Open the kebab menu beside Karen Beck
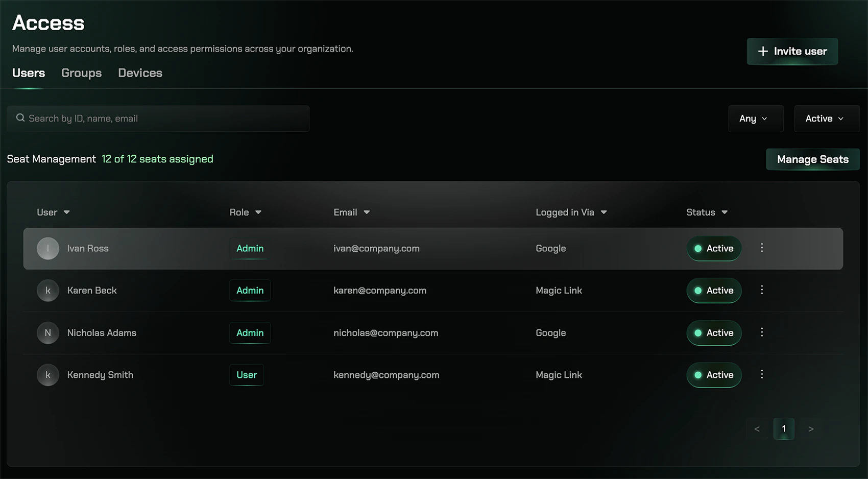Image resolution: width=868 pixels, height=479 pixels. coord(762,290)
